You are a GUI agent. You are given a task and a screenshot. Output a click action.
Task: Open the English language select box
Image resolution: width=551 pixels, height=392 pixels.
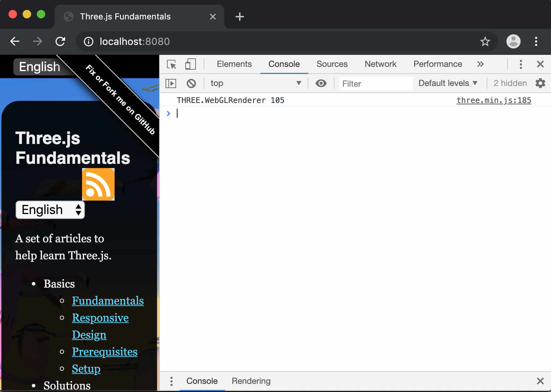(x=50, y=210)
